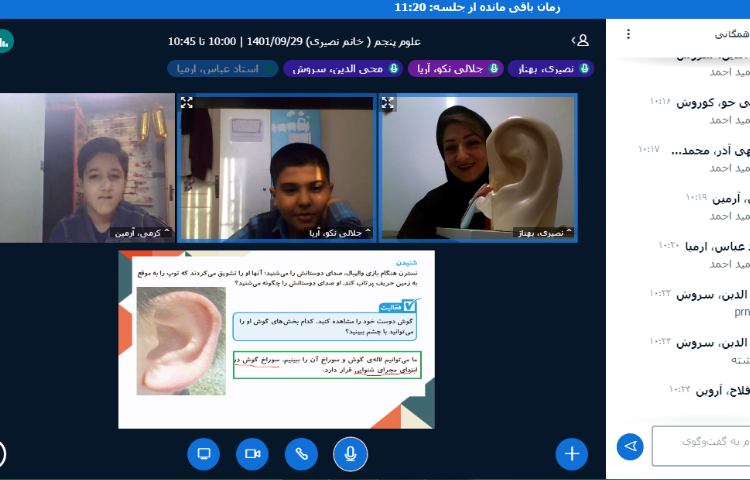750x480 pixels.
Task: Select the chat message from آرمین at 10:19
Action: click(717, 207)
